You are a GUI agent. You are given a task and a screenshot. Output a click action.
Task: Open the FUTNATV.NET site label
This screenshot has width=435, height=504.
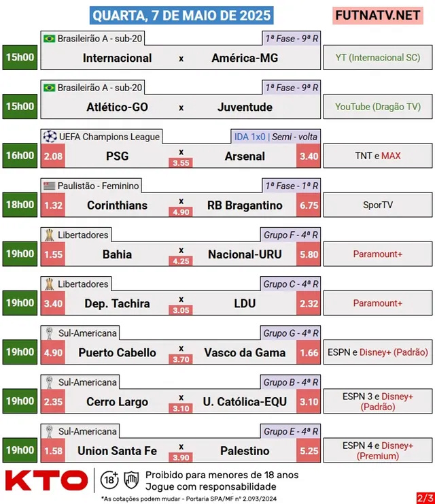[378, 16]
